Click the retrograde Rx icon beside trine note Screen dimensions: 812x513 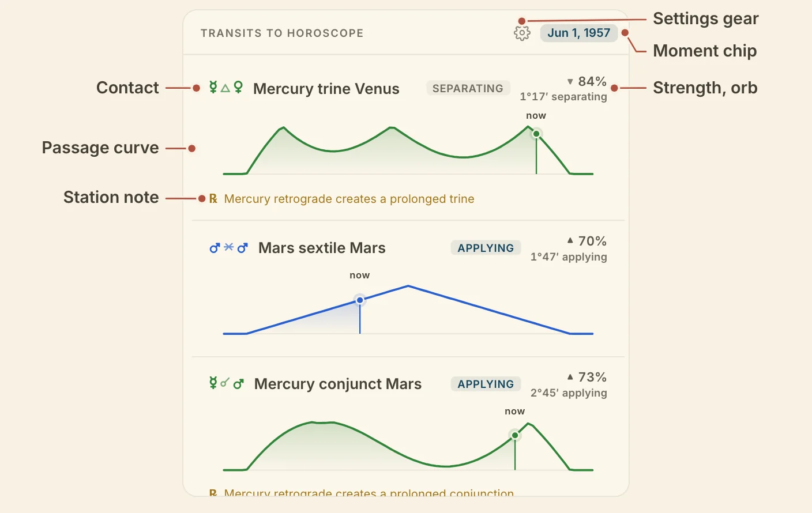213,199
